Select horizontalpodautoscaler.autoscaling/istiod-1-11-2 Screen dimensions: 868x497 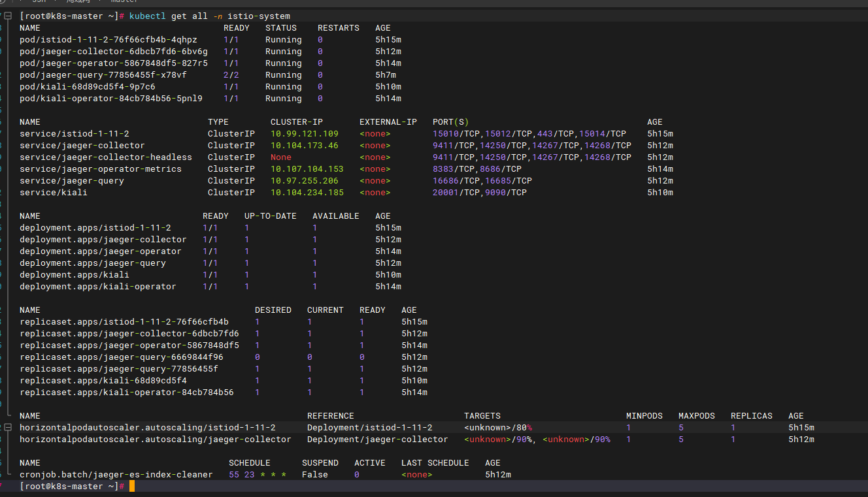tap(148, 427)
